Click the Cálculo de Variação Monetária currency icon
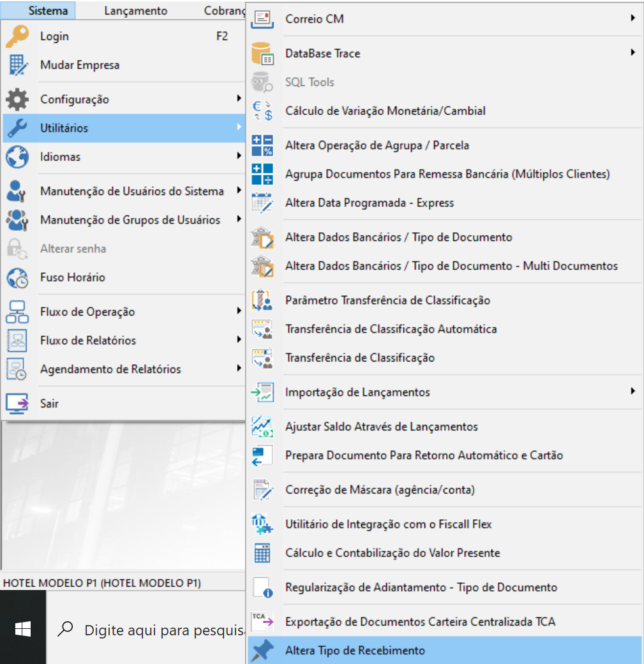Screen dimensions: 644x664 tap(262, 111)
